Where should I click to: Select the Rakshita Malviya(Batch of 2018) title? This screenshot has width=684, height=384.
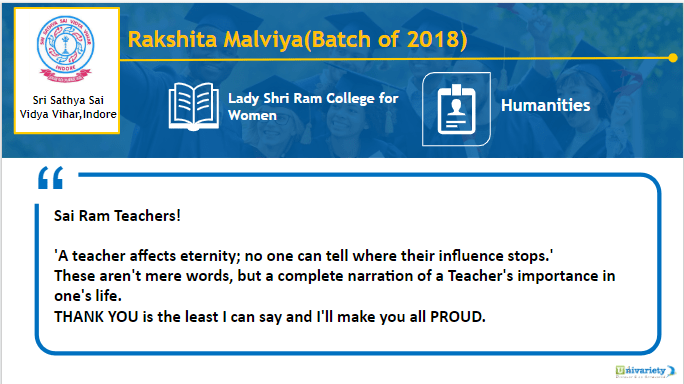[298, 39]
